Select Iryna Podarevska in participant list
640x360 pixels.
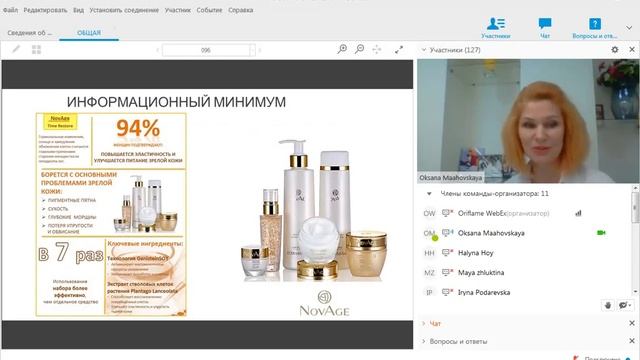[x=525, y=292]
